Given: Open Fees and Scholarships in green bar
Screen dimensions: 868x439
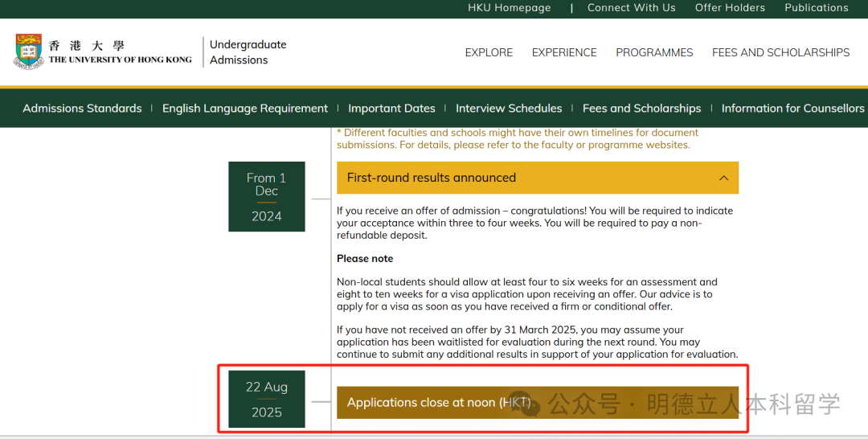Looking at the screenshot, I should [641, 109].
